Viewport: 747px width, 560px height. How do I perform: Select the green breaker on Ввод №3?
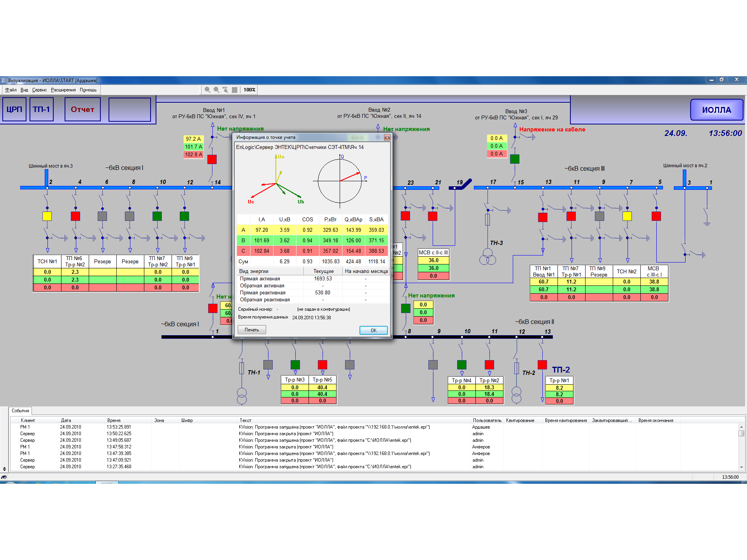click(515, 159)
